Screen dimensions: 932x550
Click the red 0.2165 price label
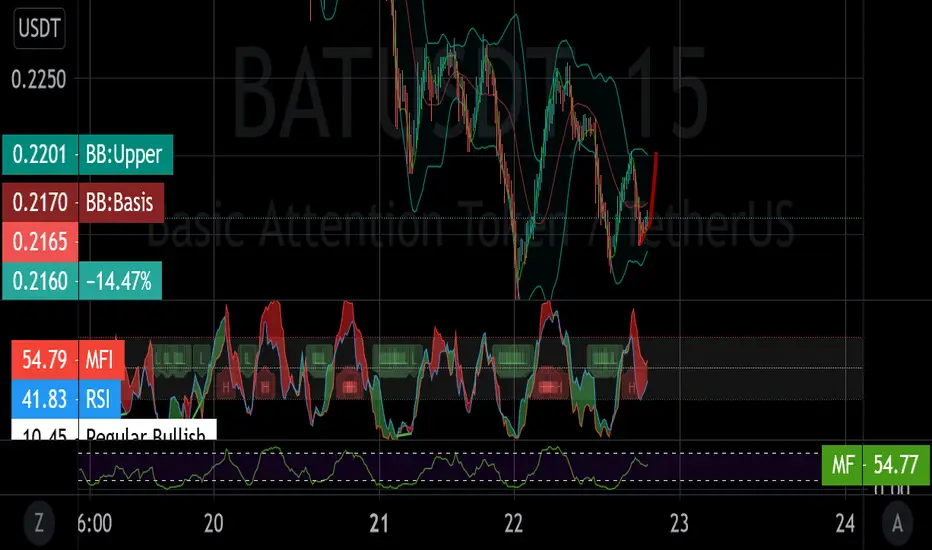(40, 241)
